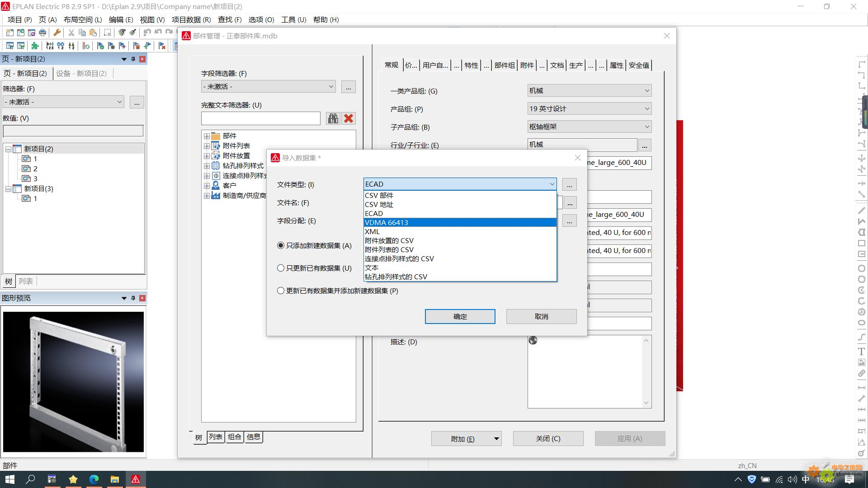Switch to the 安全值 tab
This screenshot has height=488, width=868.
pyautogui.click(x=639, y=65)
